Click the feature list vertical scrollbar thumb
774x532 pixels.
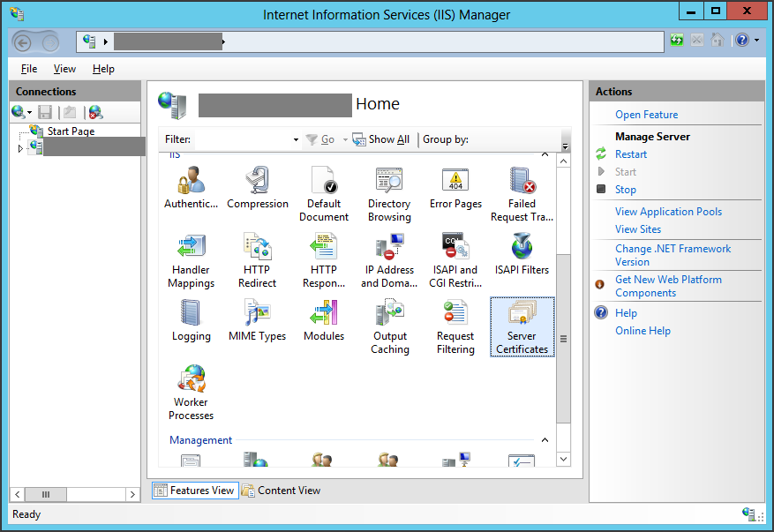pyautogui.click(x=563, y=339)
